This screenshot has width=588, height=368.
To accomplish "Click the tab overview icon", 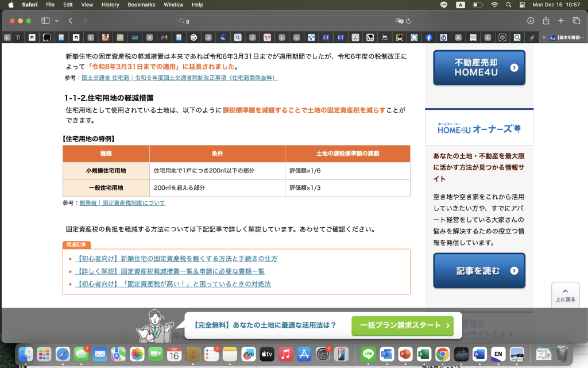I will [x=576, y=20].
